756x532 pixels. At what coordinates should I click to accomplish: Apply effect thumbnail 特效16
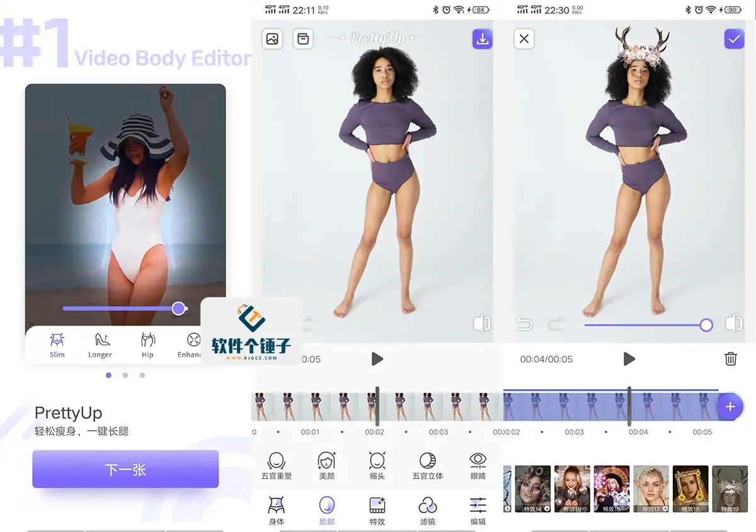point(612,489)
